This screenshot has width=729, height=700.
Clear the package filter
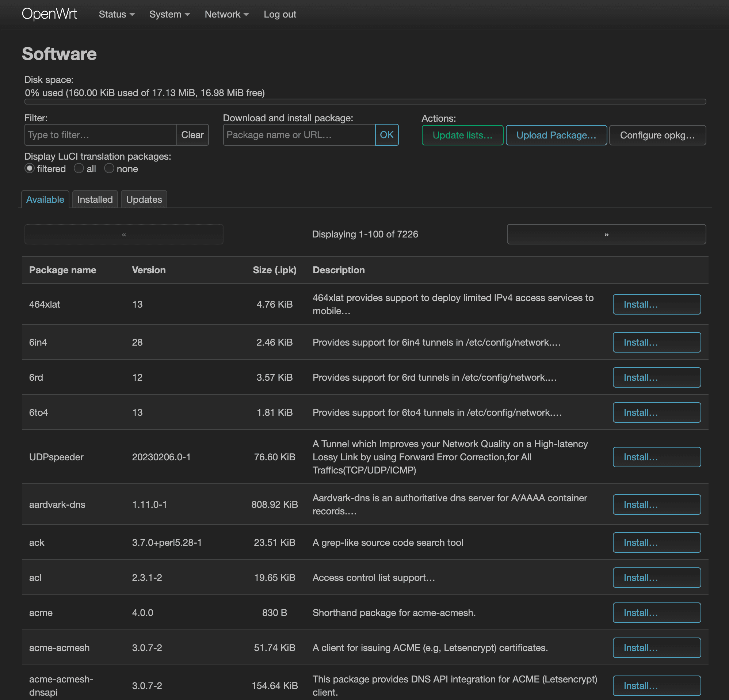(x=192, y=135)
